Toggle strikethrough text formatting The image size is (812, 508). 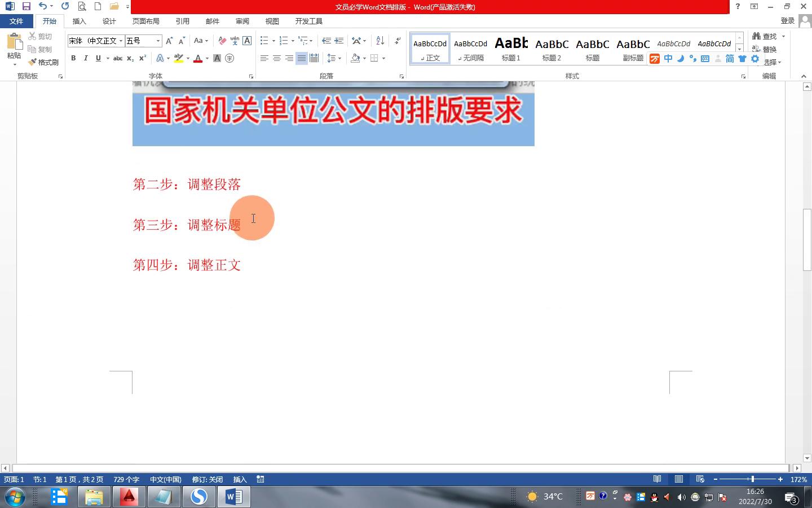[117, 58]
